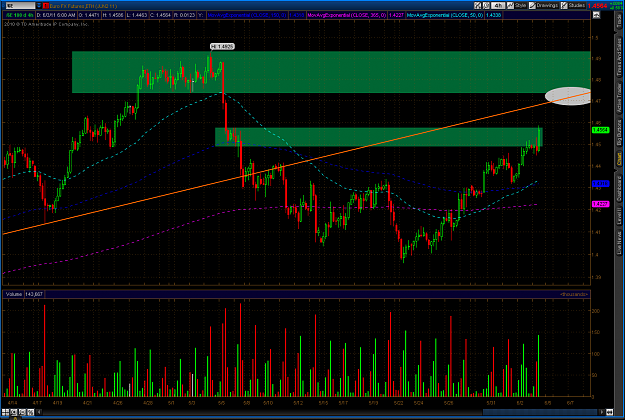Click the red symbol status icon
The image size is (625, 420).
pos(45,6)
